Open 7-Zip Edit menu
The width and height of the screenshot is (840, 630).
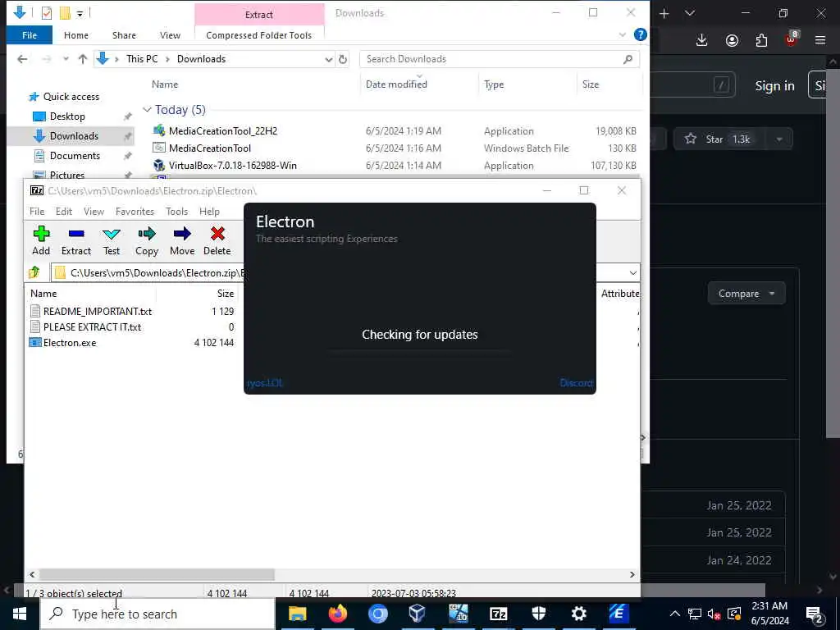tap(64, 212)
